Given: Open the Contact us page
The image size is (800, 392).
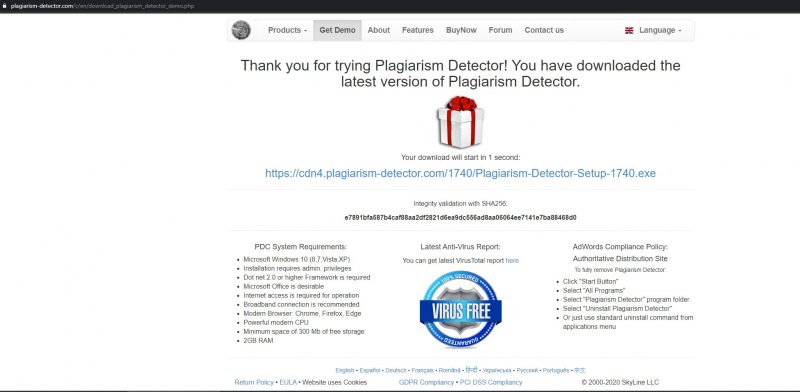Looking at the screenshot, I should coord(544,30).
